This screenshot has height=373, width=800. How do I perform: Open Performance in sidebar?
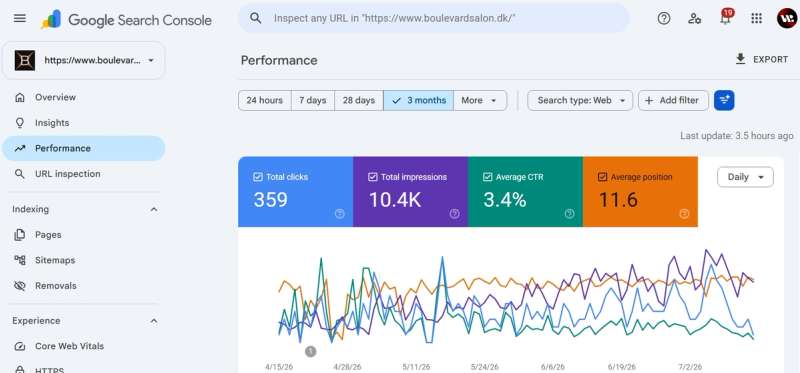point(84,148)
